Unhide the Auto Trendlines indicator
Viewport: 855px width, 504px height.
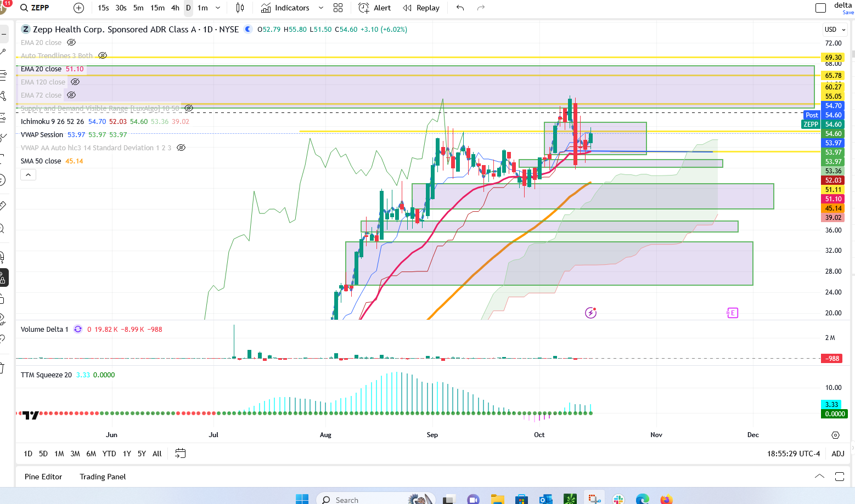[103, 55]
